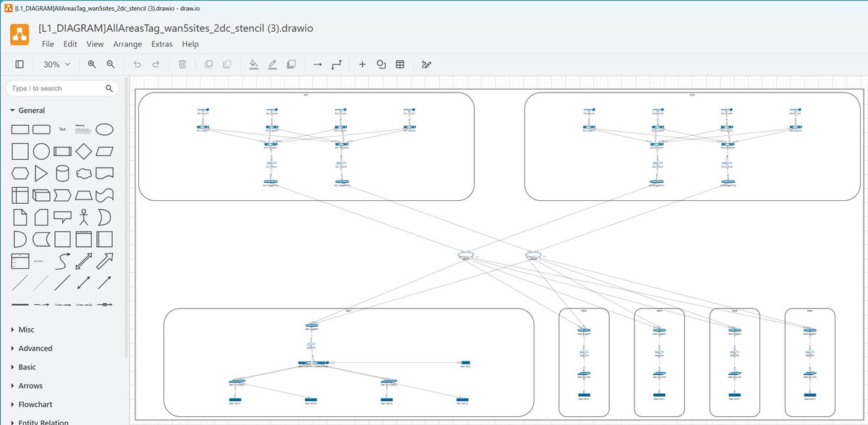868x425 pixels.
Task: Open the 30% zoom level dropdown
Action: click(x=56, y=64)
